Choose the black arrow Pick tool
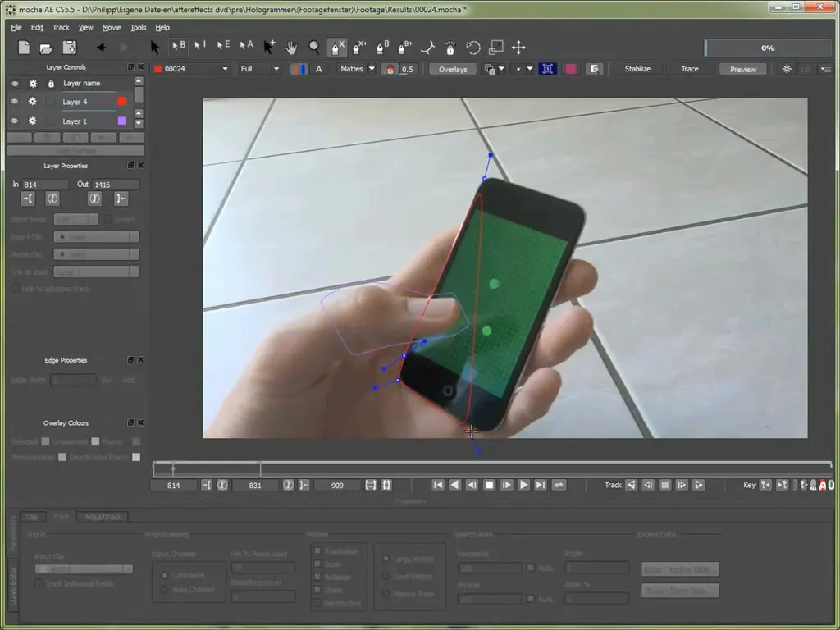The height and width of the screenshot is (630, 840). click(155, 48)
